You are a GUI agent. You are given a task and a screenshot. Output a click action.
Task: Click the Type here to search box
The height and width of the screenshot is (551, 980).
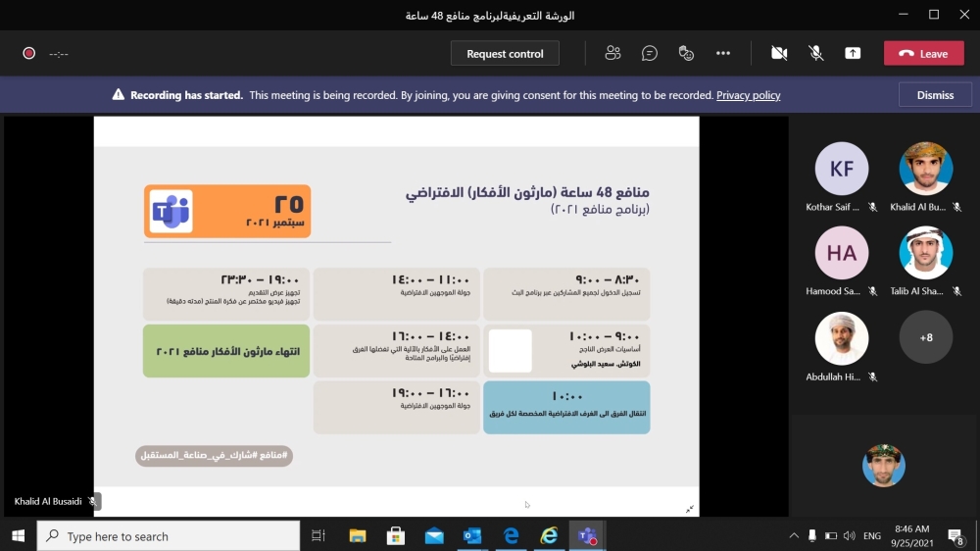[169, 536]
